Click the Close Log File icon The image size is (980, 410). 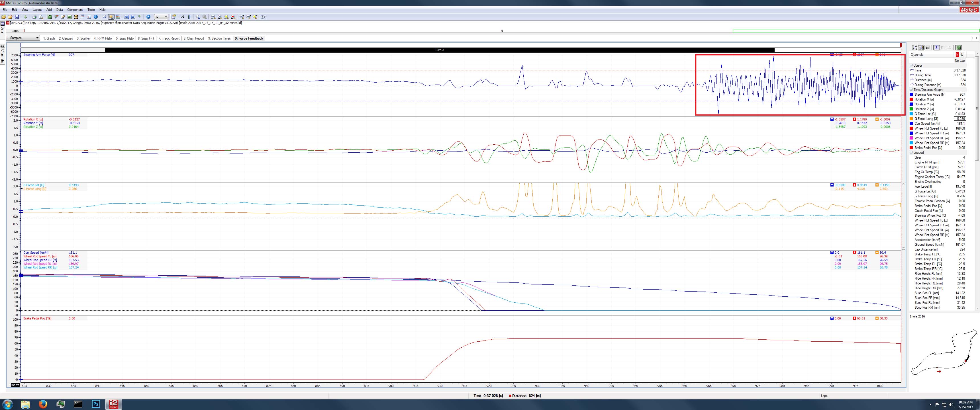tap(10, 17)
